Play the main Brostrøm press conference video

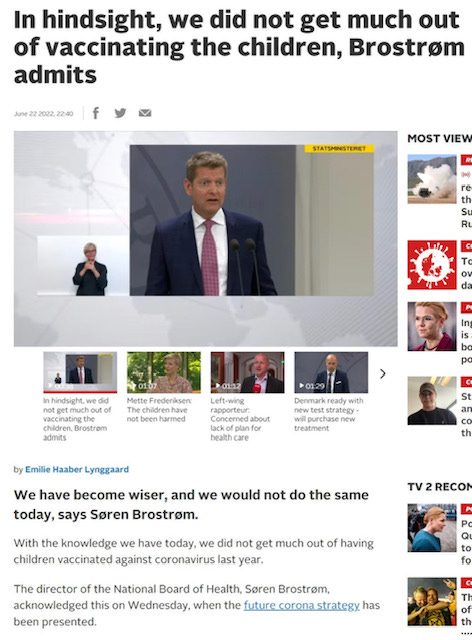(x=205, y=239)
